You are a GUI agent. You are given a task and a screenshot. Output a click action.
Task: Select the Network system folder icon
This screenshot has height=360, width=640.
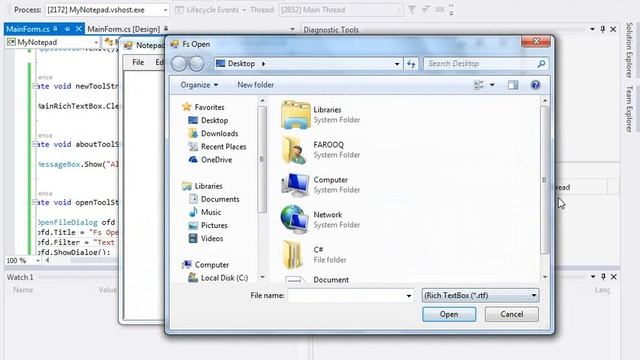[x=295, y=220]
